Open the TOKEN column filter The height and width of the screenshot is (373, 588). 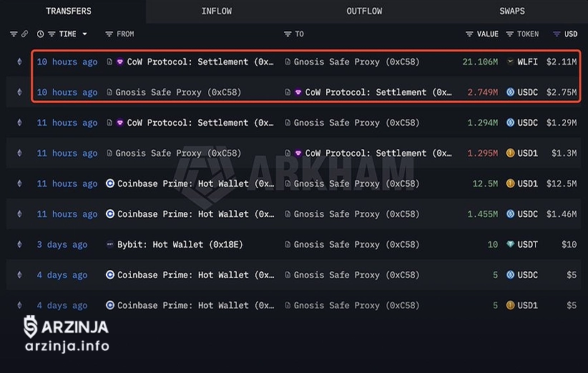510,34
